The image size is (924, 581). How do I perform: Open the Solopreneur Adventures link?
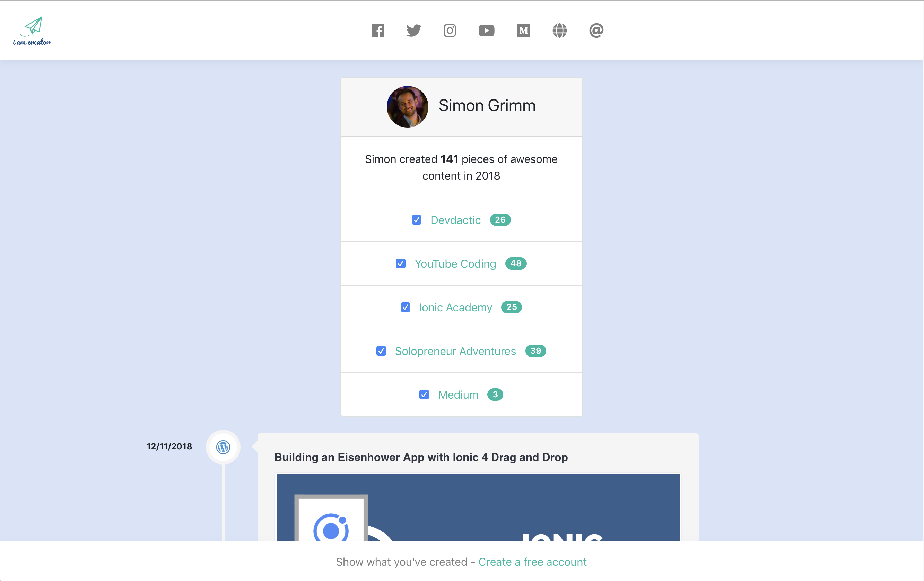(x=455, y=351)
